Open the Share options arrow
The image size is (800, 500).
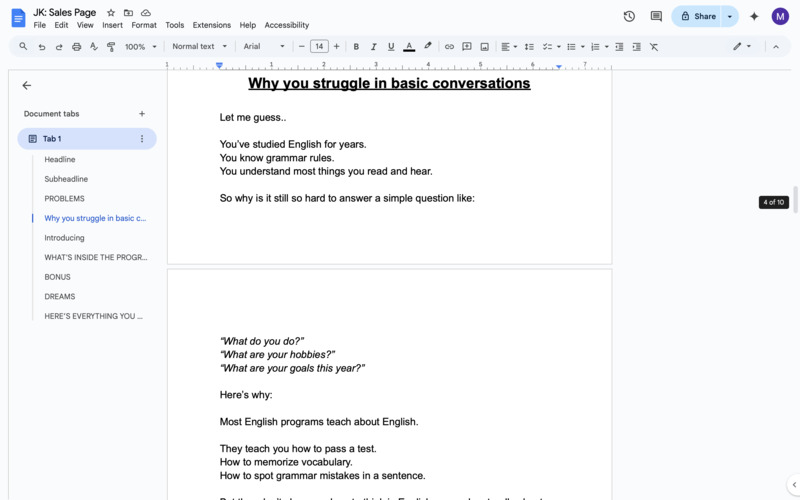pos(730,16)
